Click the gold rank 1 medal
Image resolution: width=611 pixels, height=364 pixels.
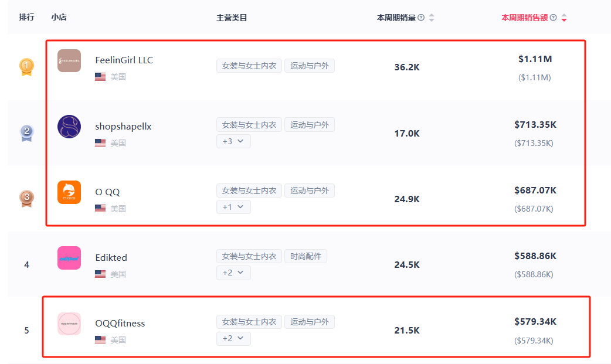[x=26, y=67]
